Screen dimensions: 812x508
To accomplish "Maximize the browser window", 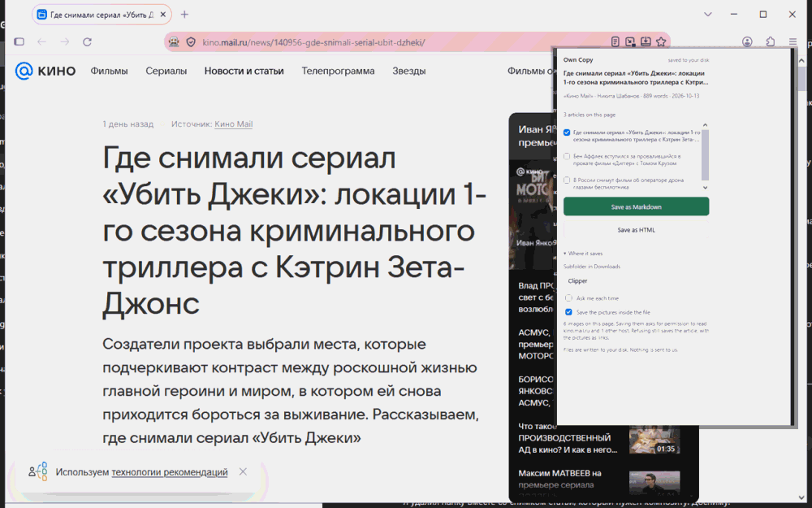I will 762,15.
